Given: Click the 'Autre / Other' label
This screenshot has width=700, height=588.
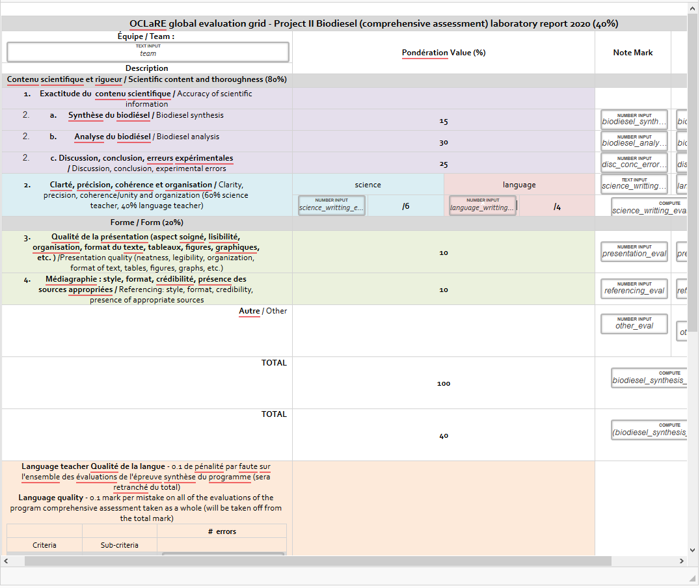Looking at the screenshot, I should (263, 311).
